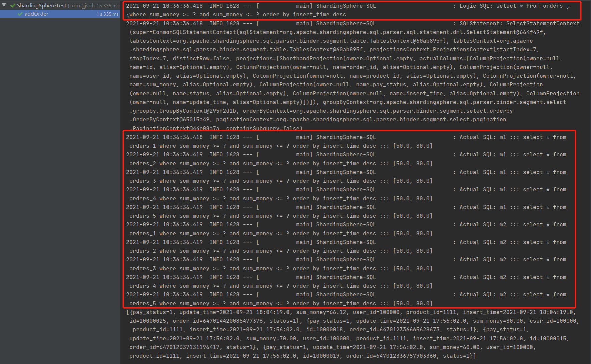Image resolution: width=591 pixels, height=364 pixels.
Task: Click 'name=pay_status' in the column projections
Action: (381, 85)
